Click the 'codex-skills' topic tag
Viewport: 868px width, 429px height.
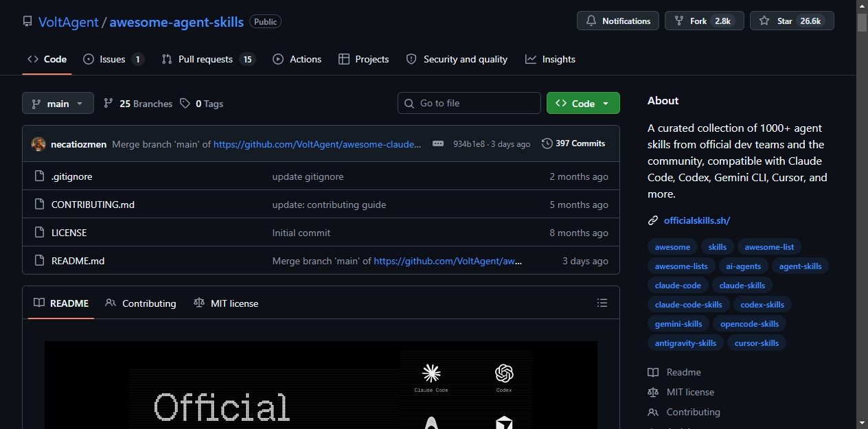tap(762, 305)
